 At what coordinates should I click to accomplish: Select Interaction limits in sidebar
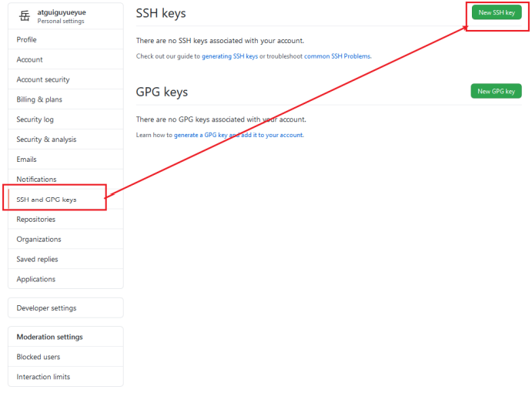pyautogui.click(x=43, y=377)
